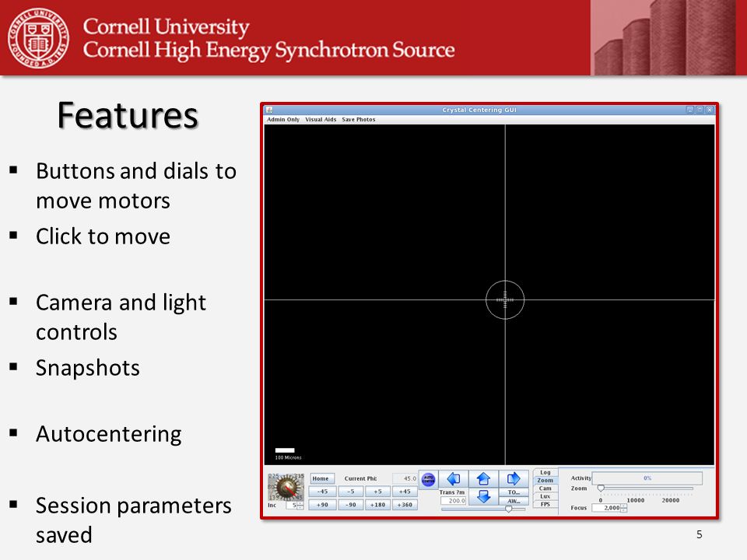The height and width of the screenshot is (560, 747).
Task: Increase the Focus value with up stepper
Action: [x=624, y=506]
